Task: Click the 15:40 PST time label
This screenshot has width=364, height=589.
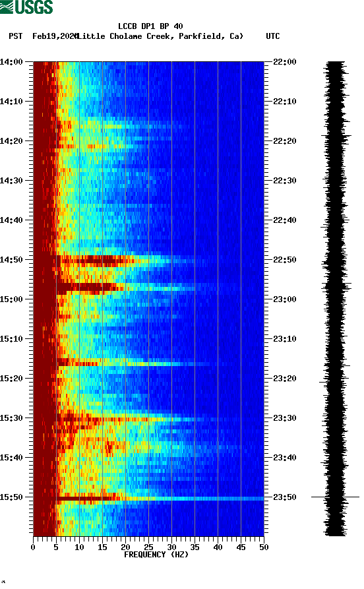Action: point(11,458)
